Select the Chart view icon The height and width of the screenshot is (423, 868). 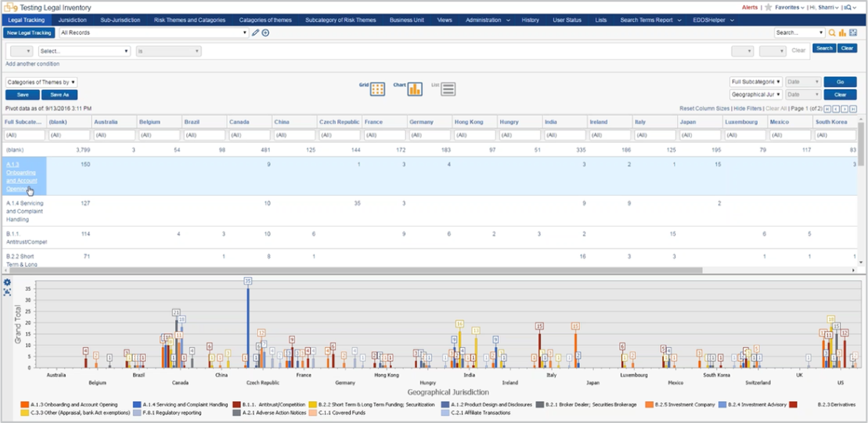(414, 89)
